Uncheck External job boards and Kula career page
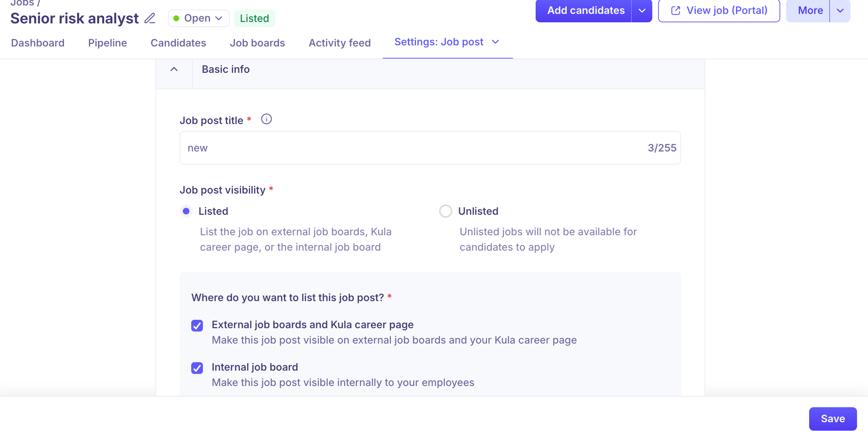This screenshot has height=431, width=868. (x=197, y=325)
